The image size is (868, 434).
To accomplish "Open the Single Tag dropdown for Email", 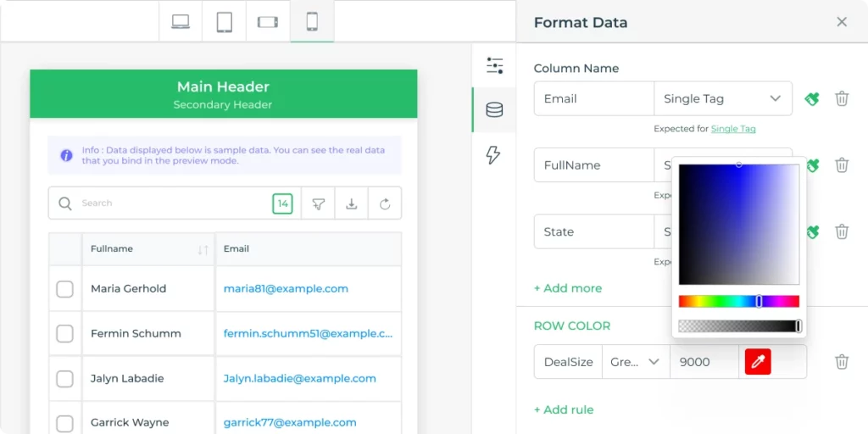I will pyautogui.click(x=723, y=98).
